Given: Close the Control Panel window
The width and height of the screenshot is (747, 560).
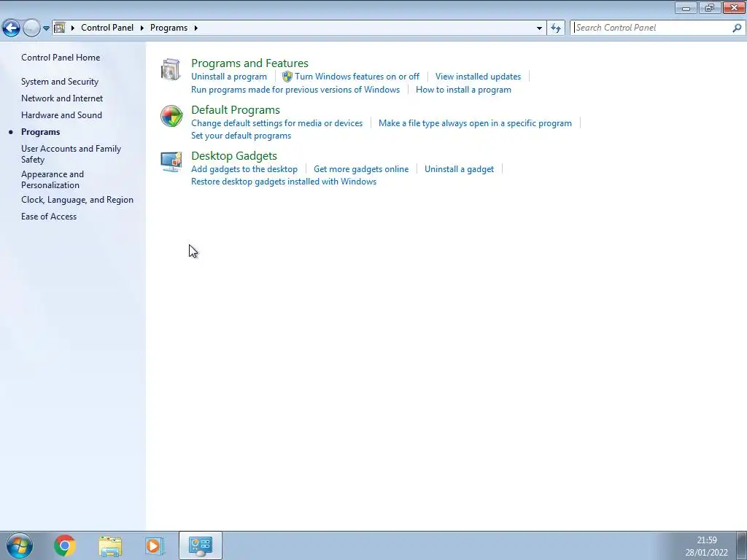Looking at the screenshot, I should click(x=734, y=7).
